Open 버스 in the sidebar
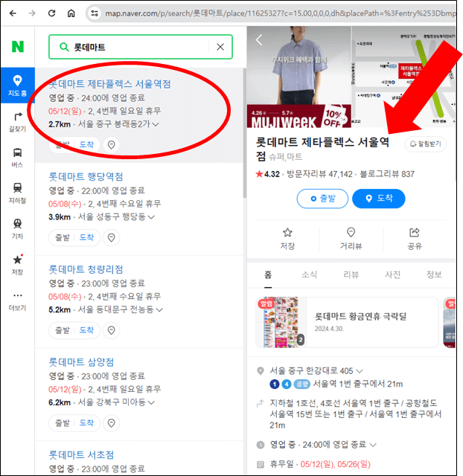Image resolution: width=463 pixels, height=476 pixels. pos(18,158)
